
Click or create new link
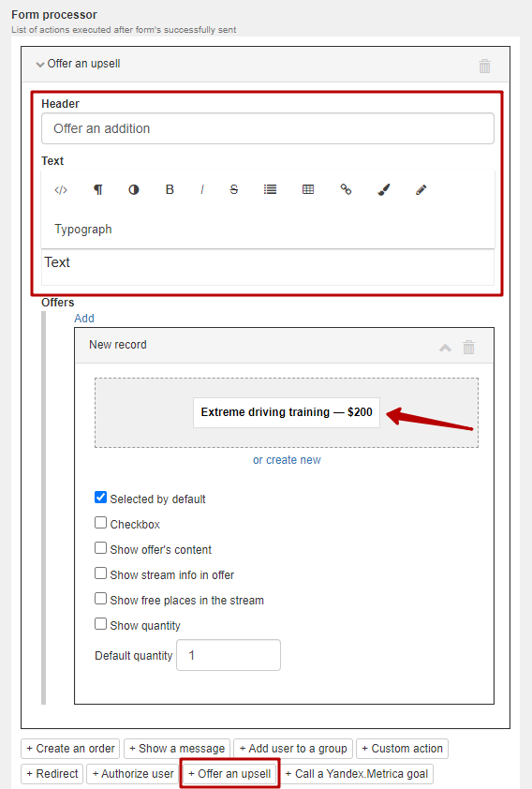tap(287, 460)
